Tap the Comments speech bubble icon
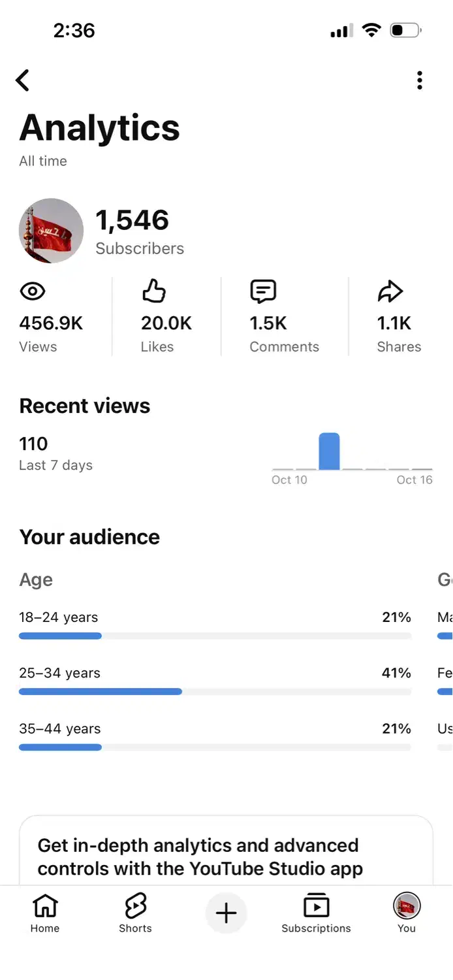This screenshot has width=453, height=980. point(263,291)
